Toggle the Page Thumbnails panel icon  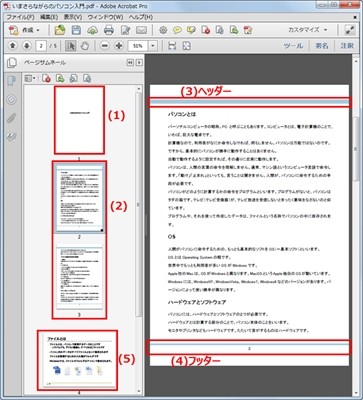point(12,63)
